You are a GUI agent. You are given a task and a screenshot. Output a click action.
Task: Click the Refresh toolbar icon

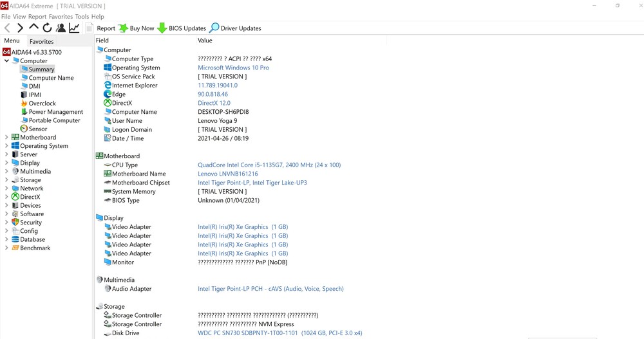tap(47, 28)
